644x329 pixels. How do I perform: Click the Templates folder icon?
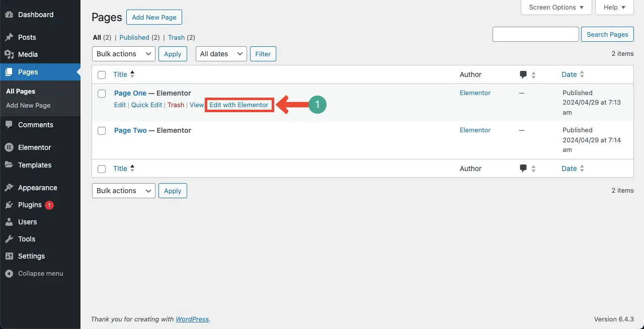9,165
